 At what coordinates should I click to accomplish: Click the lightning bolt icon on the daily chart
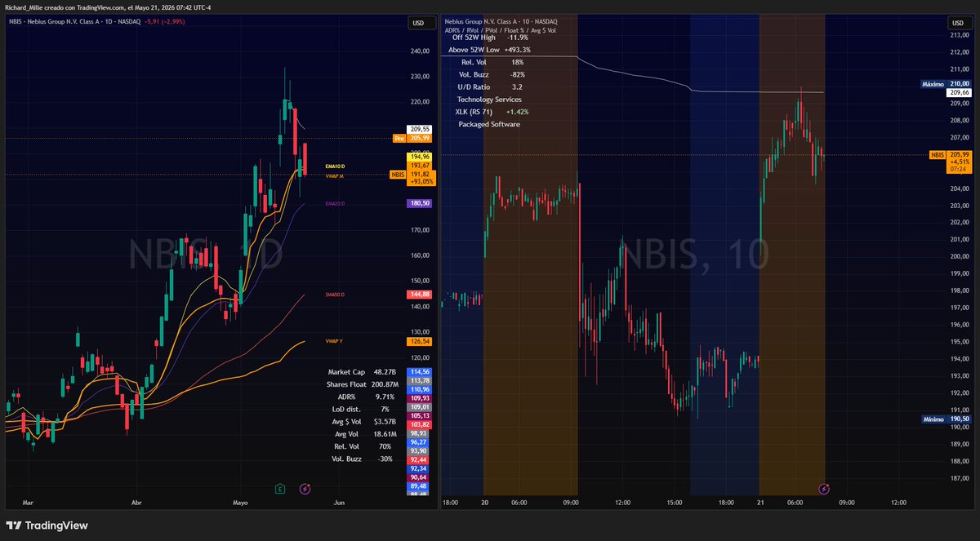point(305,489)
